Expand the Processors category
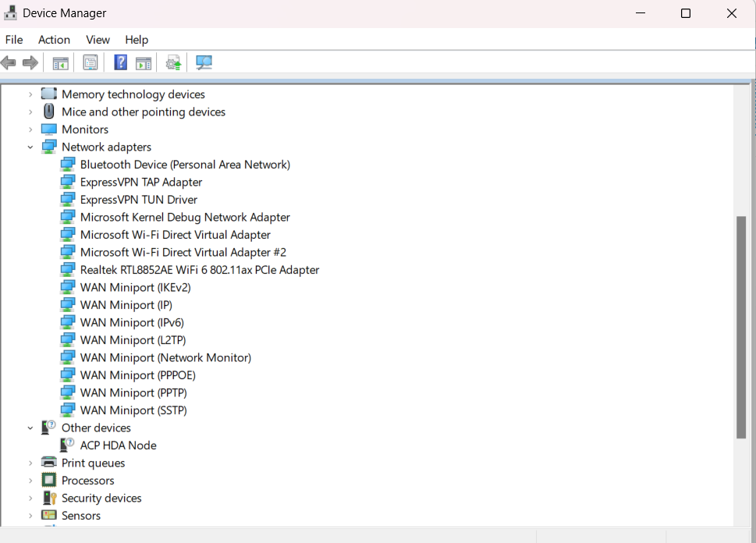Screen dimensions: 756x543 coord(30,480)
